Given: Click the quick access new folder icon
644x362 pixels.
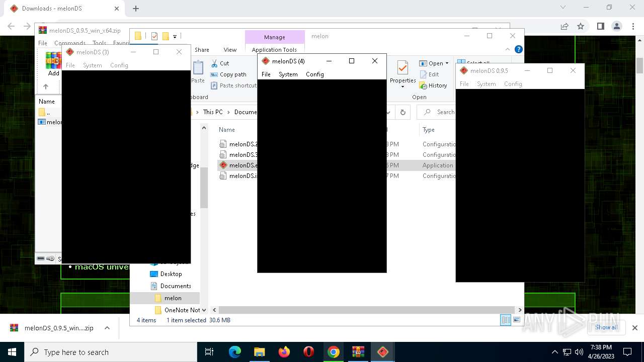Looking at the screenshot, I should coord(166,36).
